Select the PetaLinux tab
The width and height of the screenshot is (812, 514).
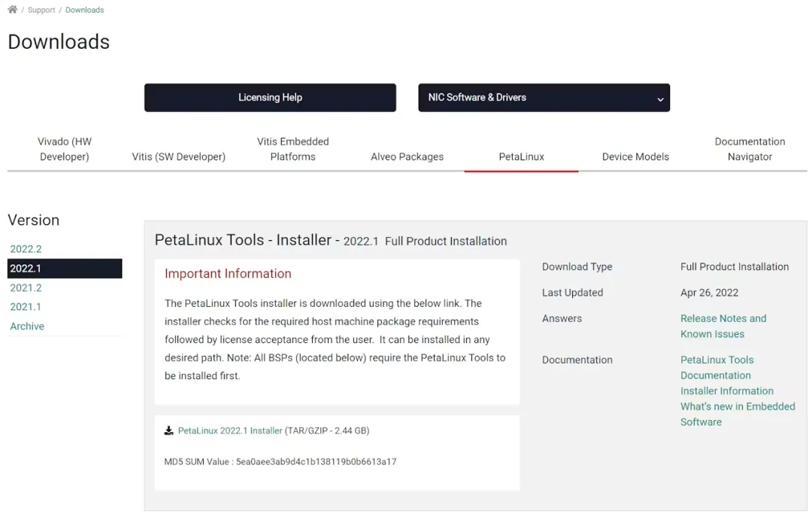[522, 157]
